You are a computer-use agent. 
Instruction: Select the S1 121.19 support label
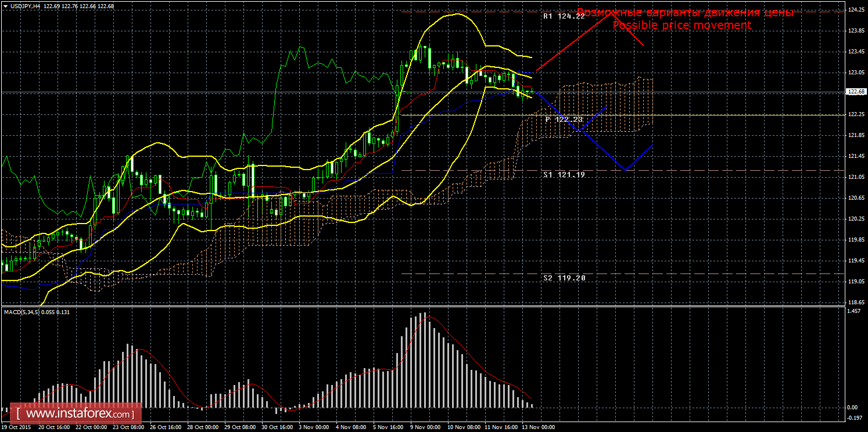pyautogui.click(x=564, y=174)
